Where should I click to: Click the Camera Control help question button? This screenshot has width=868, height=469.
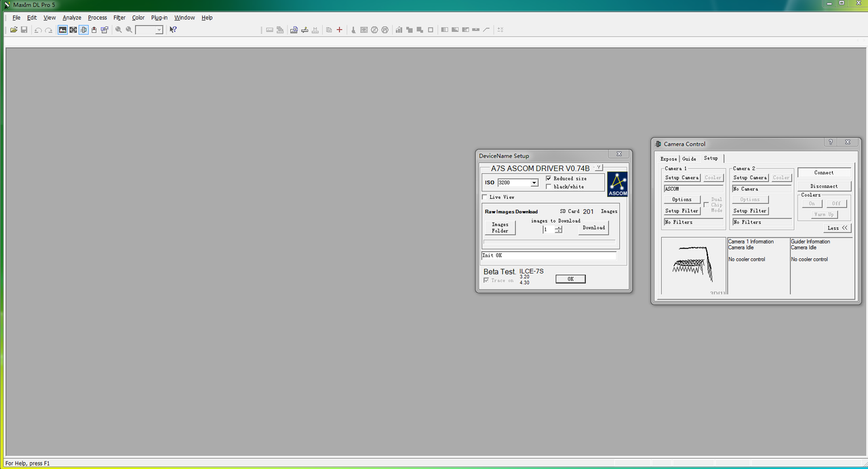coord(831,143)
